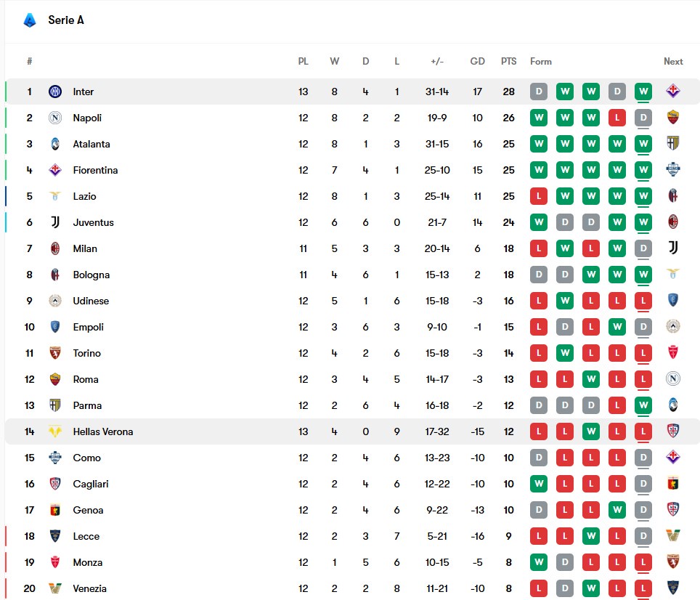Click the Serie A league logo
This screenshot has width=700, height=600.
pos(30,20)
